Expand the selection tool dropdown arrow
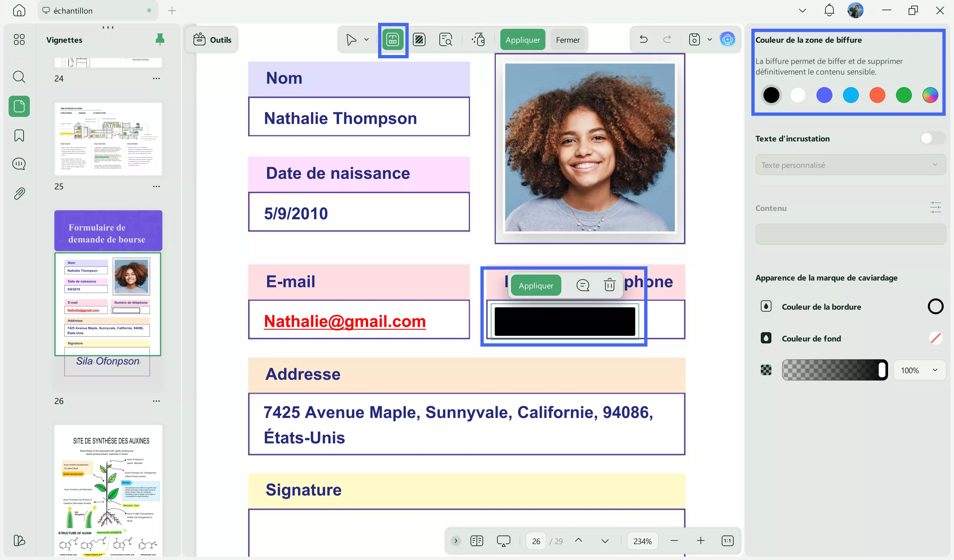 (366, 39)
